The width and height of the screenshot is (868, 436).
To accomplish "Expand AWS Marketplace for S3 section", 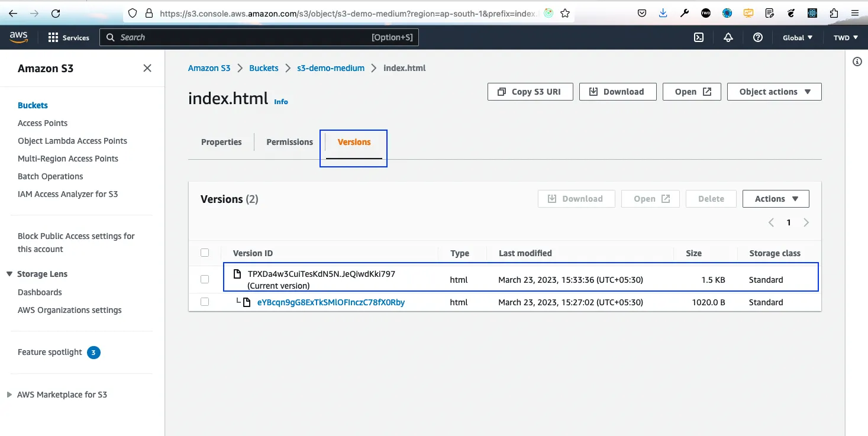I will tap(9, 395).
